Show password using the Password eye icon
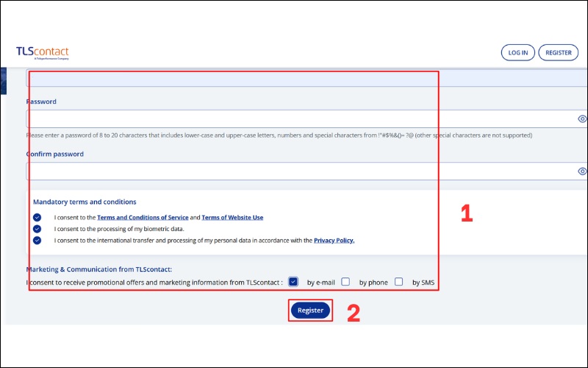 pyautogui.click(x=582, y=118)
